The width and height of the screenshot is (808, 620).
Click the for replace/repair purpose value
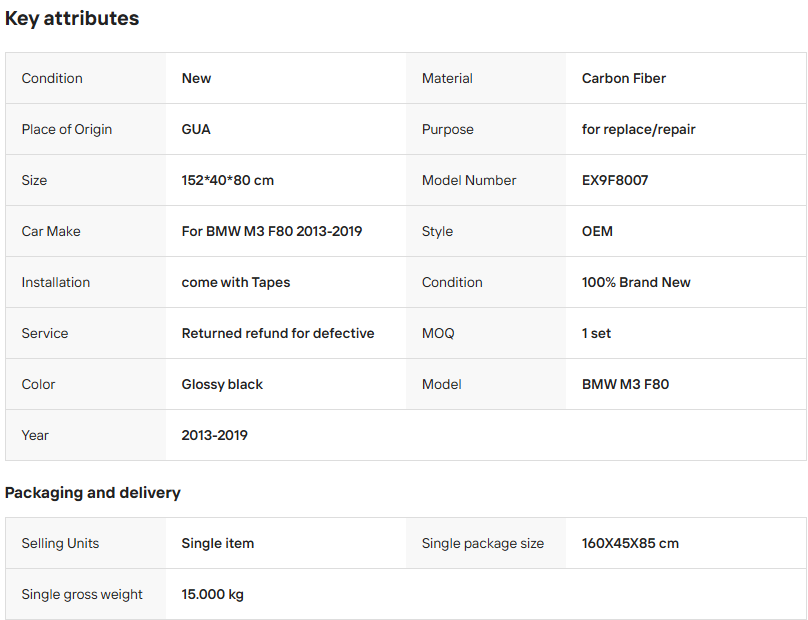click(638, 129)
